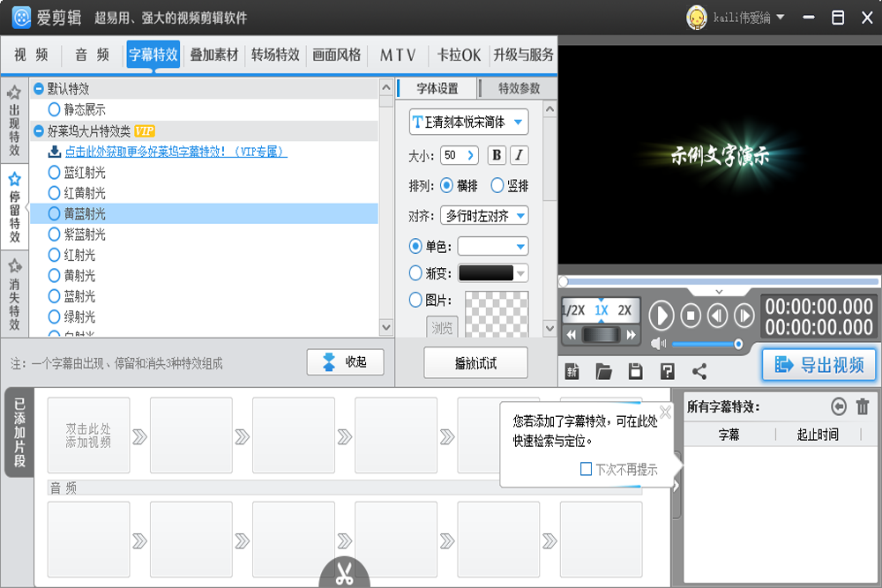This screenshot has height=588, width=882.
Task: Open the font name dropdown
Action: [x=468, y=123]
